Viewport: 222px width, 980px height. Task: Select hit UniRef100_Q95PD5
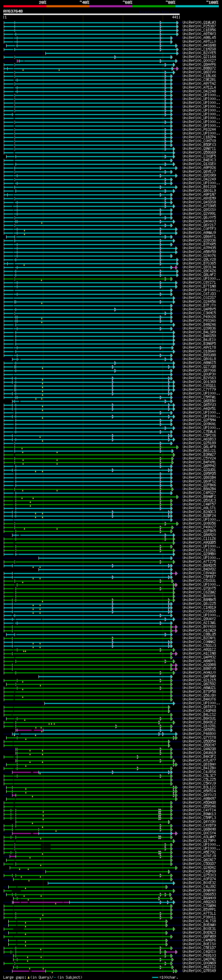click(199, 473)
